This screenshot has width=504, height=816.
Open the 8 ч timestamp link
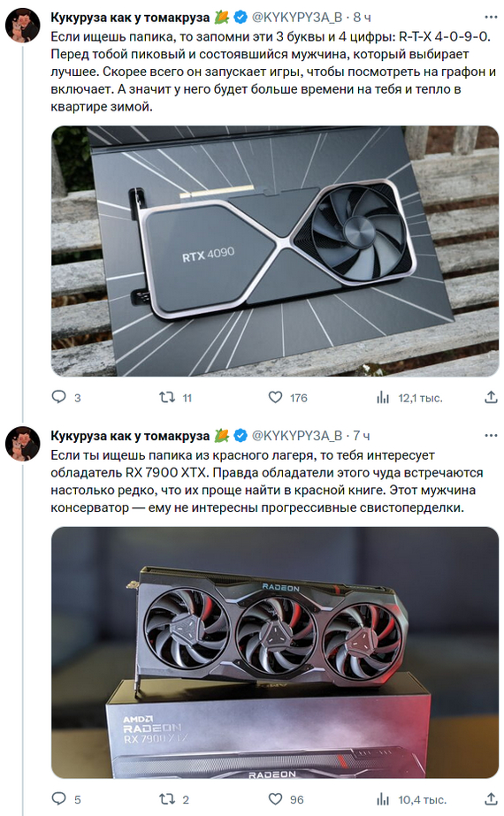[x=362, y=18]
